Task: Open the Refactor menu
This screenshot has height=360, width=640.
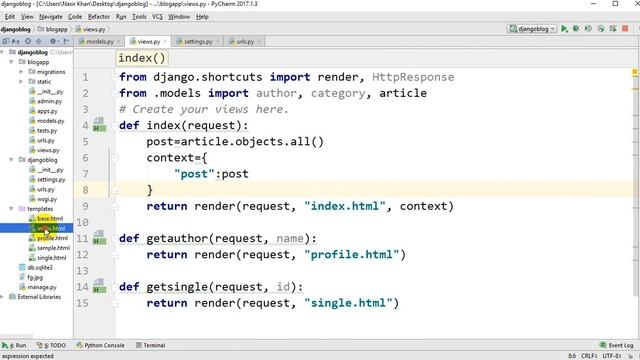Action: click(x=99, y=17)
